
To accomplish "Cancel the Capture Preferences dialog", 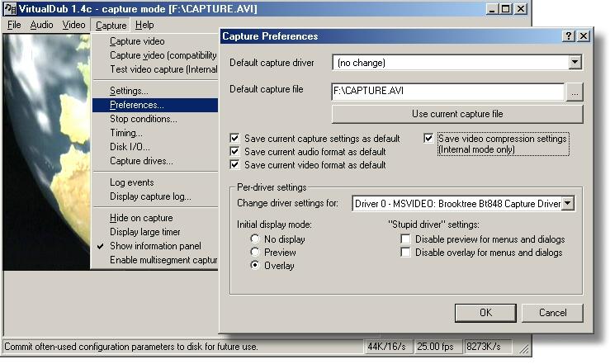I will click(553, 313).
